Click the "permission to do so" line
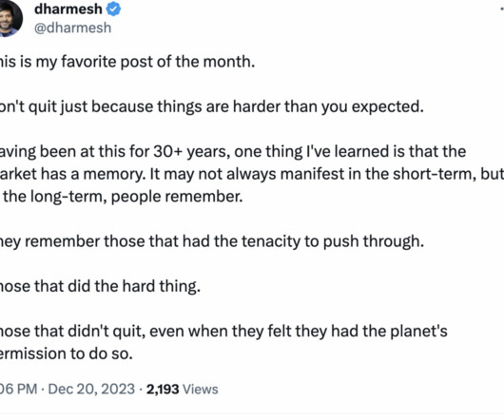Screen dimensions: 504x420 pos(67,353)
